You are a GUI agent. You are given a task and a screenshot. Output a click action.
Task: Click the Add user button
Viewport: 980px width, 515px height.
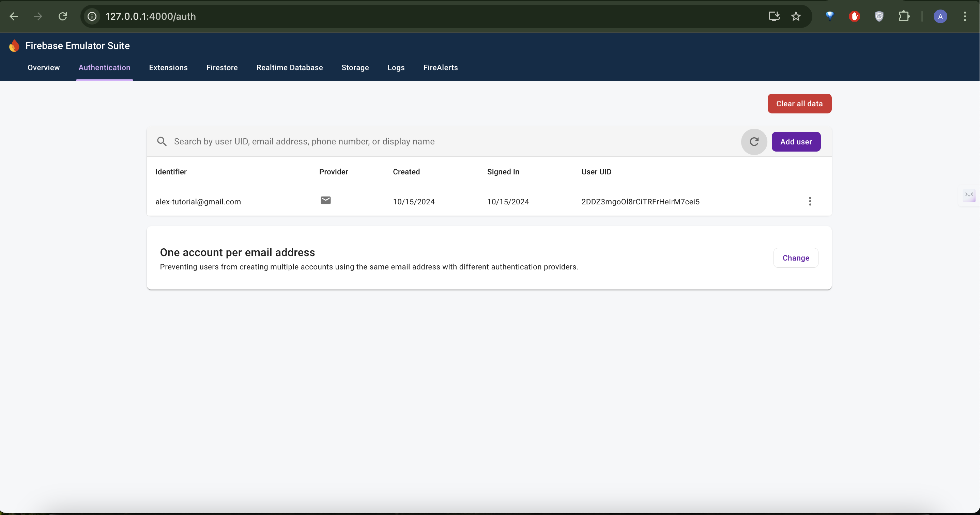point(796,141)
